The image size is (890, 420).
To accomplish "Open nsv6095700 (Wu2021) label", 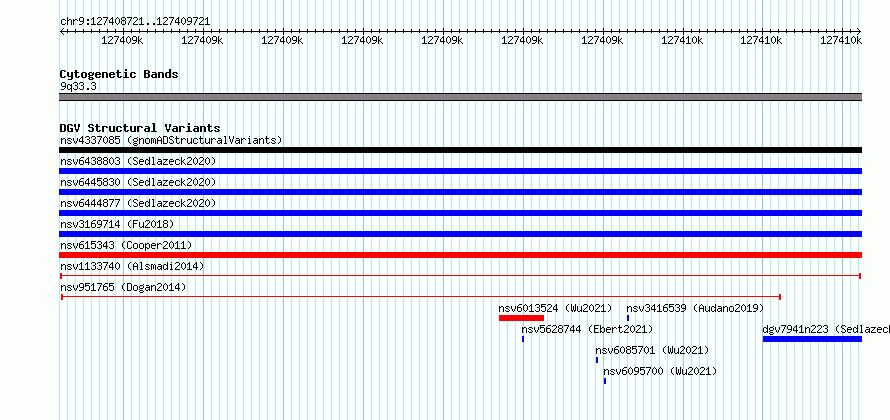I will pos(660,371).
